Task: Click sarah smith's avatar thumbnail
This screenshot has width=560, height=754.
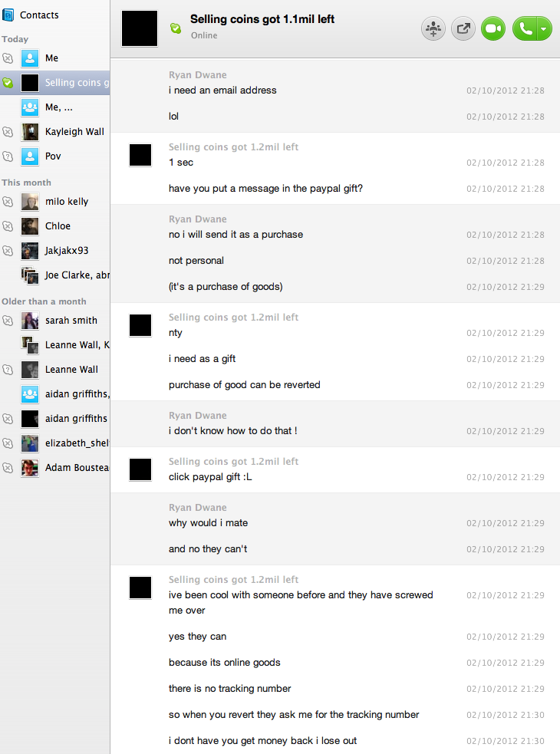Action: (30, 321)
